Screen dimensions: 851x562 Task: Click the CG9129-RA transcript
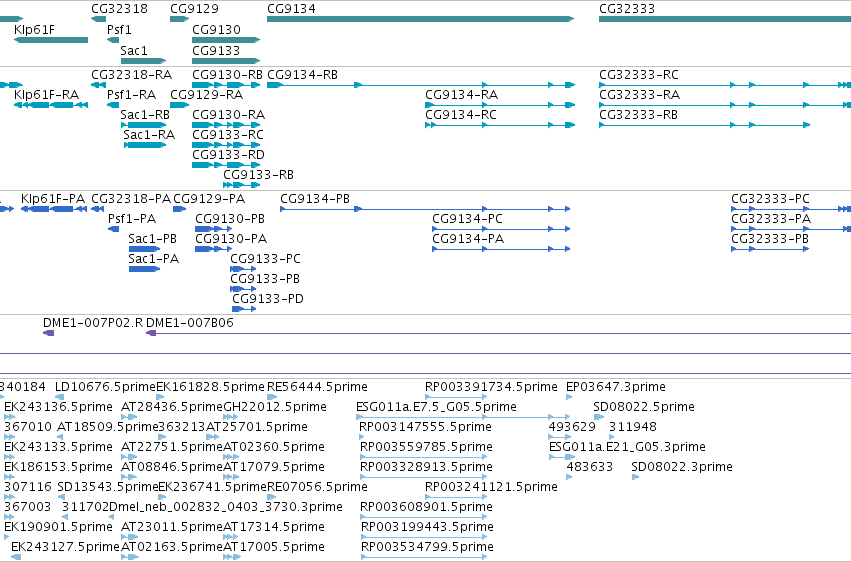pos(179,105)
